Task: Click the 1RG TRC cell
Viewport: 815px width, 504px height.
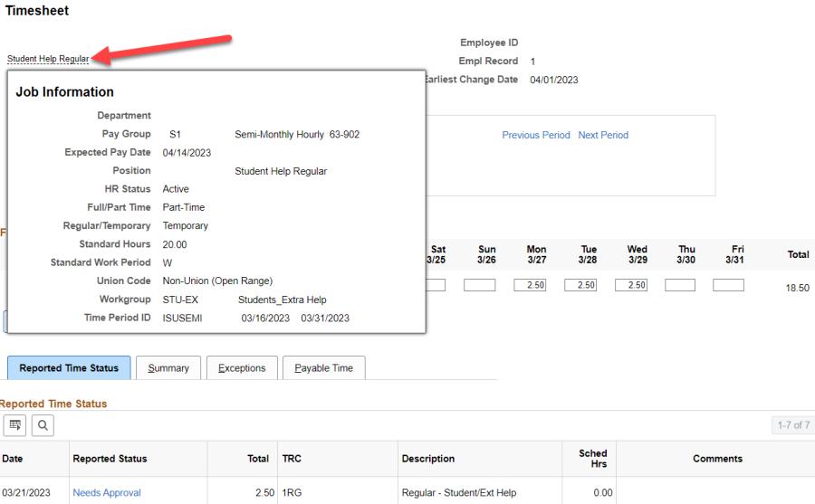Action: (292, 492)
